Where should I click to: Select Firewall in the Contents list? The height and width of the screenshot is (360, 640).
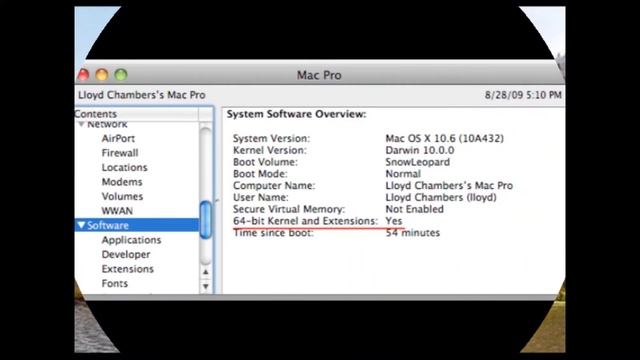click(120, 153)
